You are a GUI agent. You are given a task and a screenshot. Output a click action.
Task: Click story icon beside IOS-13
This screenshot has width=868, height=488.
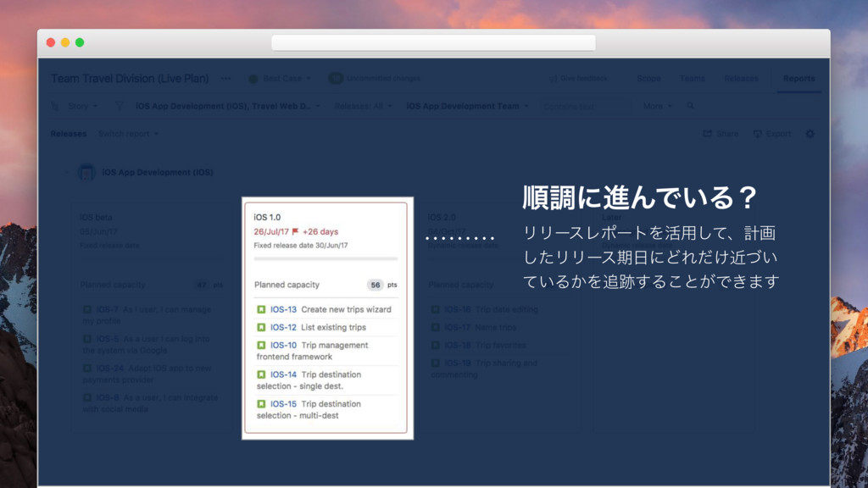click(x=261, y=309)
